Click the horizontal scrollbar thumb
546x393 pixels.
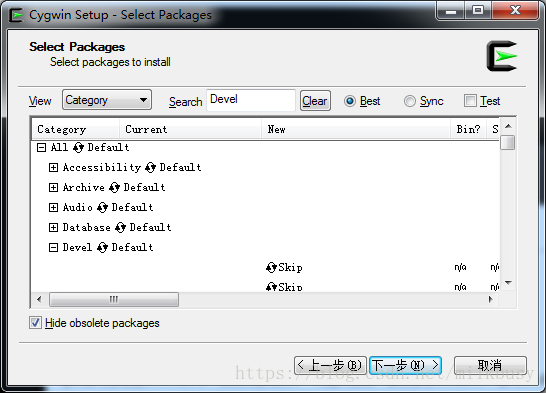tap(114, 299)
